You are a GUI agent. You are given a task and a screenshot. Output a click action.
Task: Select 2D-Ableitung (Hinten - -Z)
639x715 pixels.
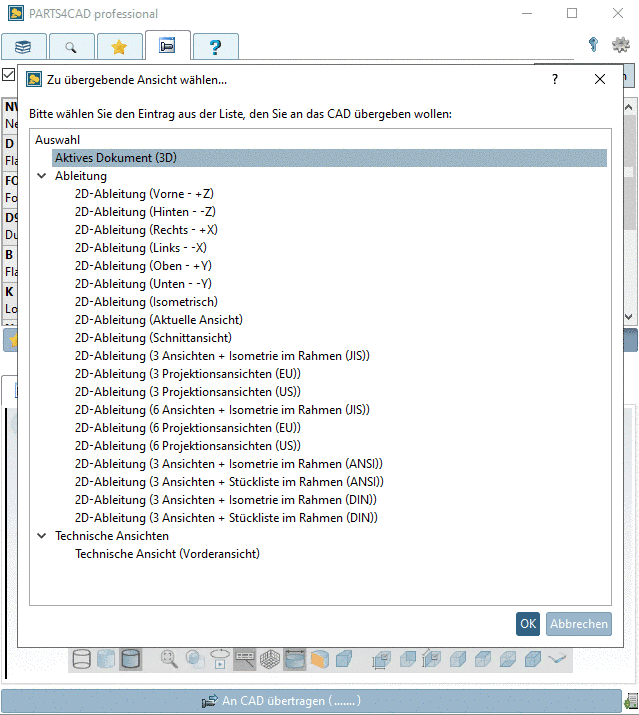click(x=145, y=212)
